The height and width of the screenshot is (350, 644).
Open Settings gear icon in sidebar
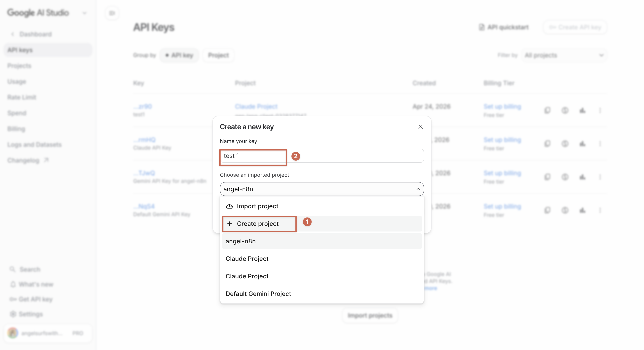13,314
